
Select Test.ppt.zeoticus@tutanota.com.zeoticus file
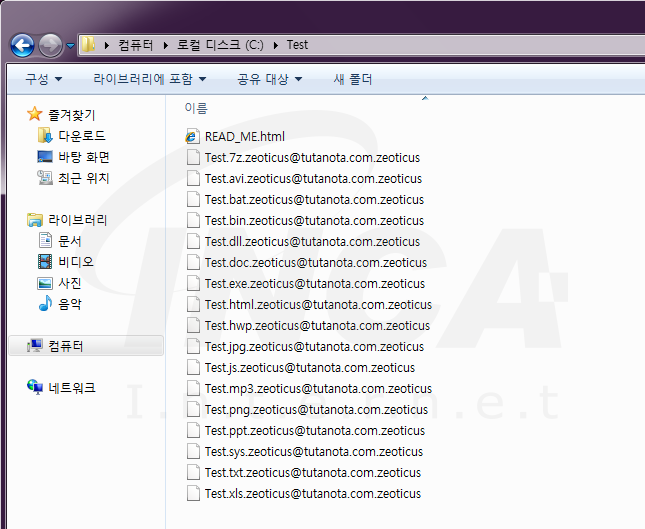pyautogui.click(x=315, y=430)
